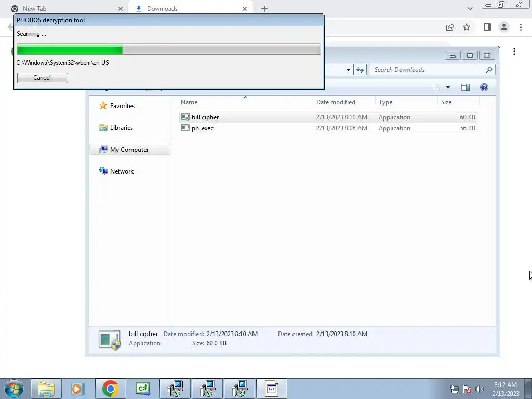
Task: Switch to the Downloads browser tab
Action: click(162, 9)
